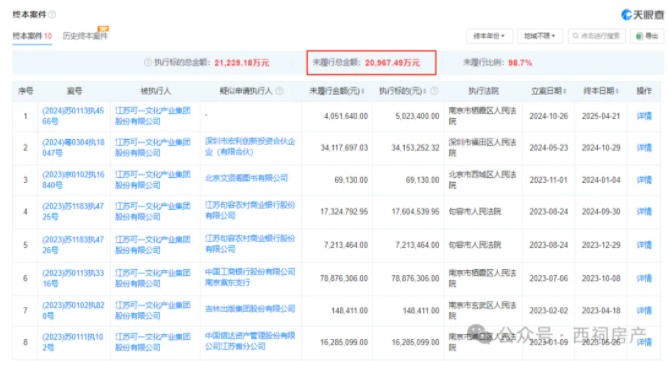
Task: Open 吉林出版集团股份有限公司 applicant link
Action: [250, 309]
